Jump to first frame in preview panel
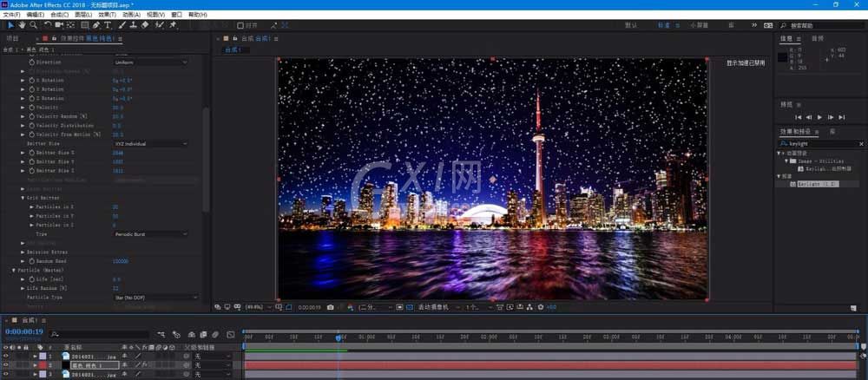Viewport: 868px width, 380px height. click(x=799, y=117)
